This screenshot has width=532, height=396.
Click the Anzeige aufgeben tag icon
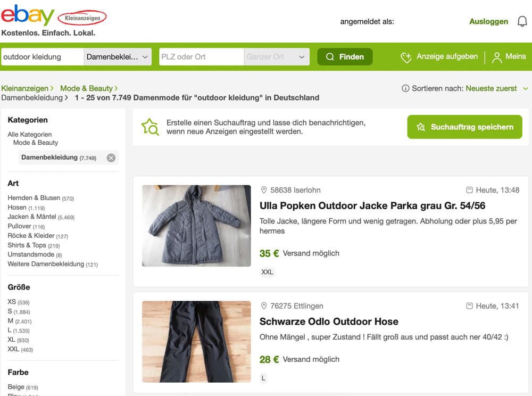[x=406, y=57]
